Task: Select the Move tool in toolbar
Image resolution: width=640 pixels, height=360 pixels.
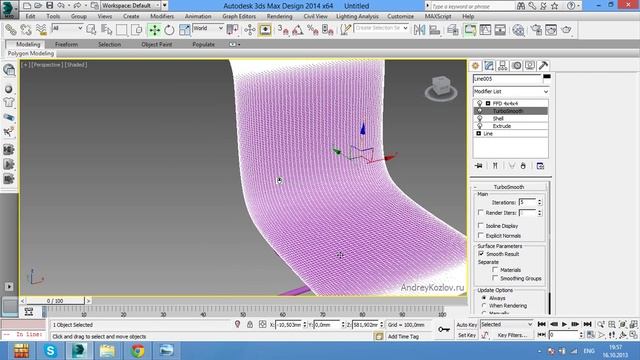Action: pos(154,30)
